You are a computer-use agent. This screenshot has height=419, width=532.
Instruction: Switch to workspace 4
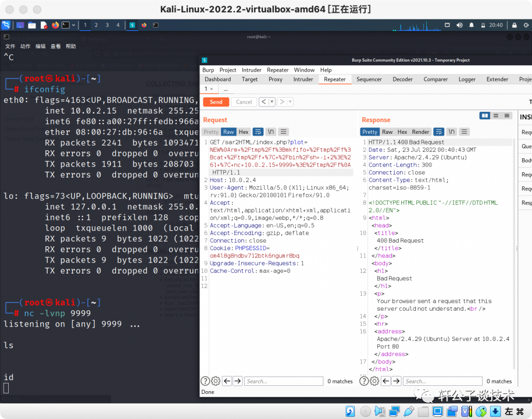pos(118,25)
